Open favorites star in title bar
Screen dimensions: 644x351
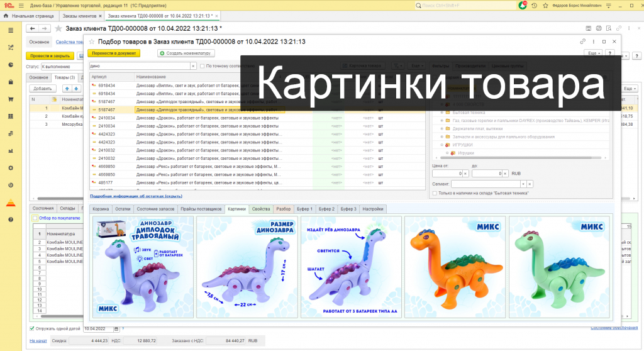point(545,5)
